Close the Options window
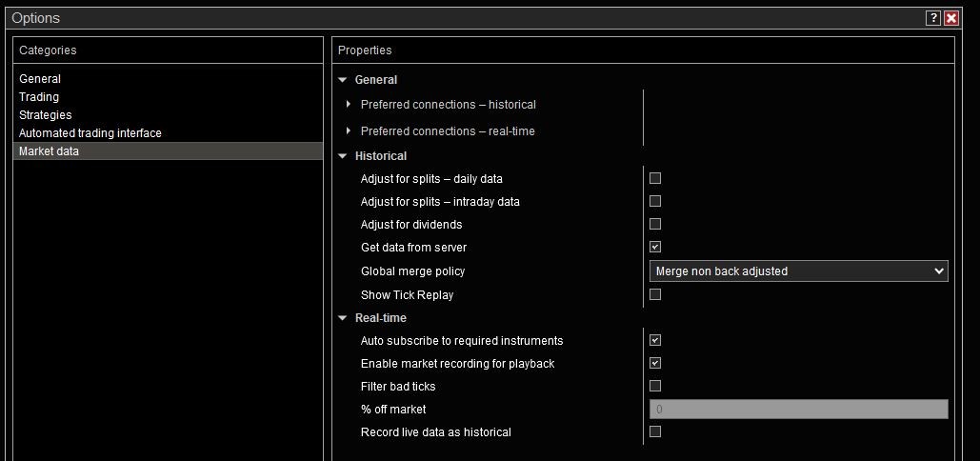This screenshot has width=980, height=461. pyautogui.click(x=950, y=18)
